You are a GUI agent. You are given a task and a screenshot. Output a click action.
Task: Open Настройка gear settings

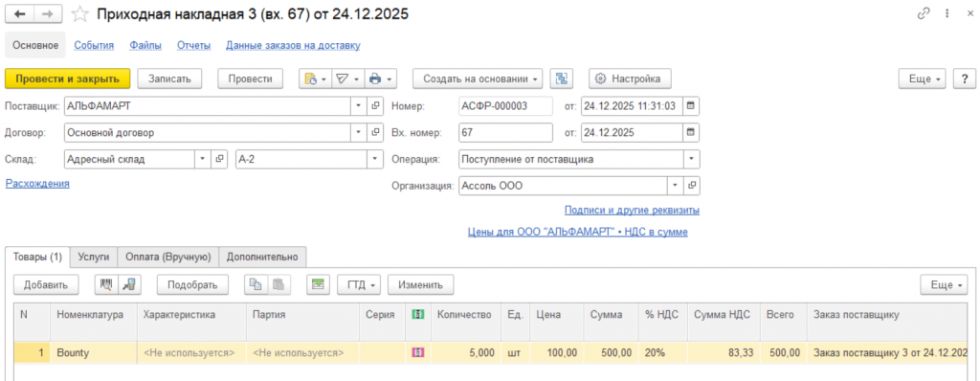pyautogui.click(x=630, y=78)
